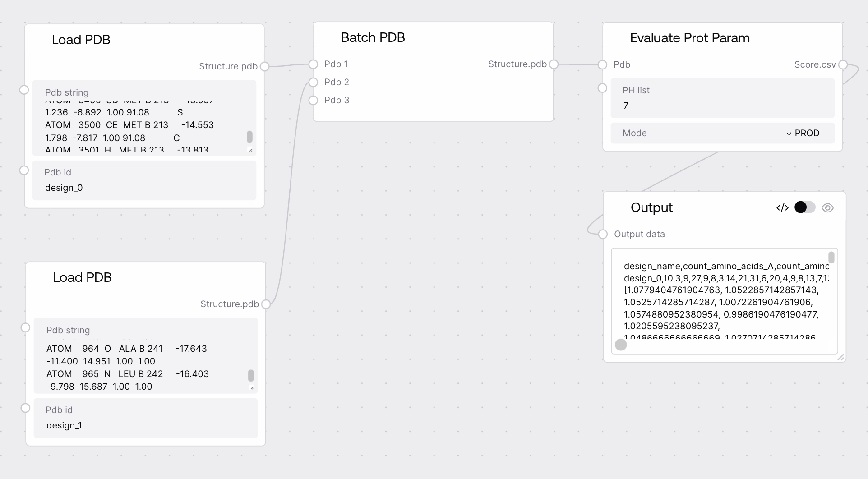Open the Mode dropdown showing PROD
The width and height of the screenshot is (868, 479).
803,133
